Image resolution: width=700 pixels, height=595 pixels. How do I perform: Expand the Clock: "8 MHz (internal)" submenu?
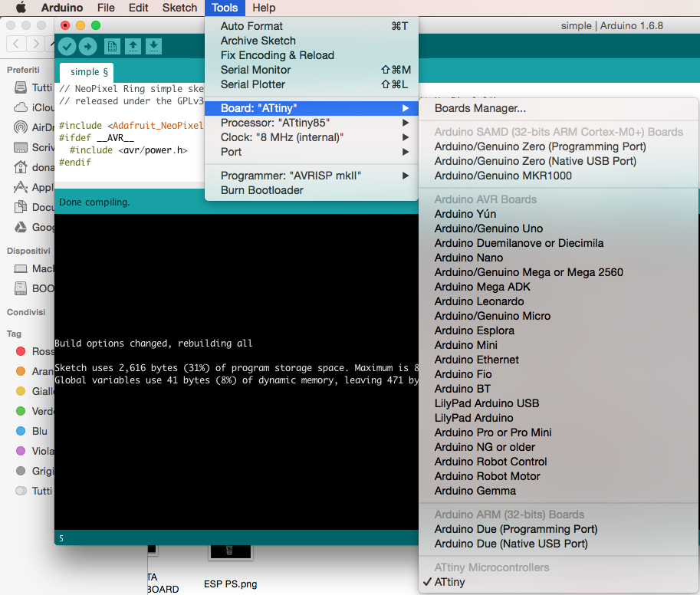[x=311, y=137]
